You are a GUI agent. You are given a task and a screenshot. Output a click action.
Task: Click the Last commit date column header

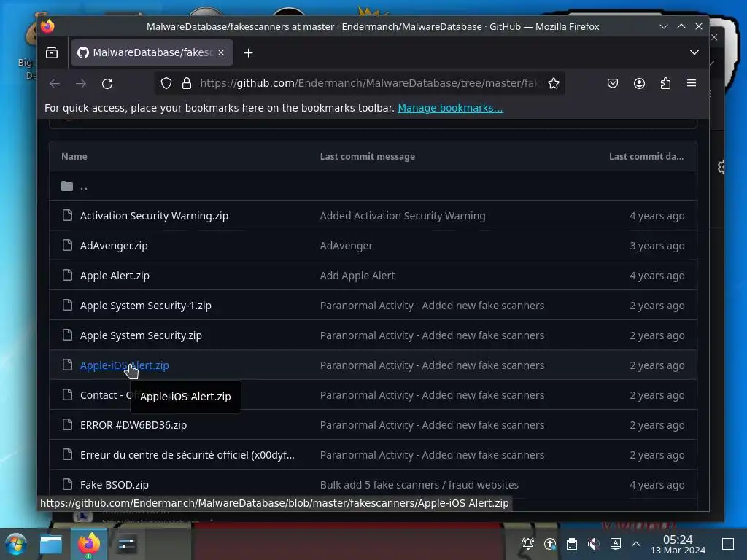click(x=646, y=156)
